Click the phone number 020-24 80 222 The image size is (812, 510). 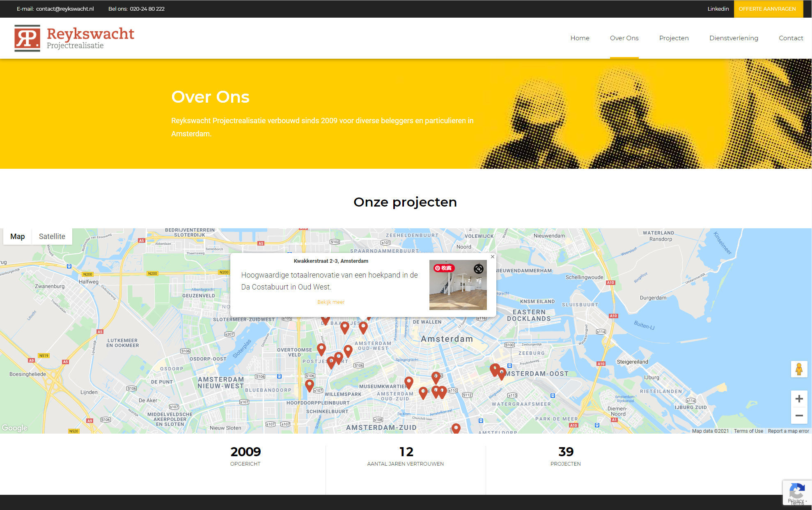pos(147,9)
